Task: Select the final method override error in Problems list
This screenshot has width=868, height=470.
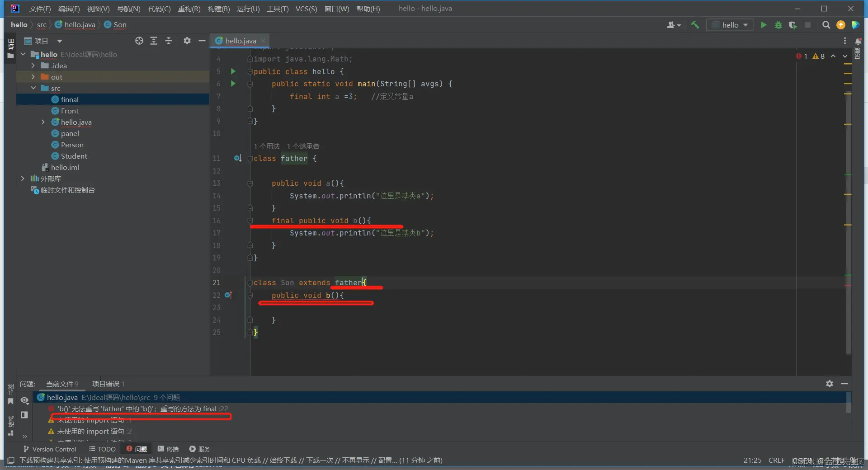Action: click(x=138, y=409)
